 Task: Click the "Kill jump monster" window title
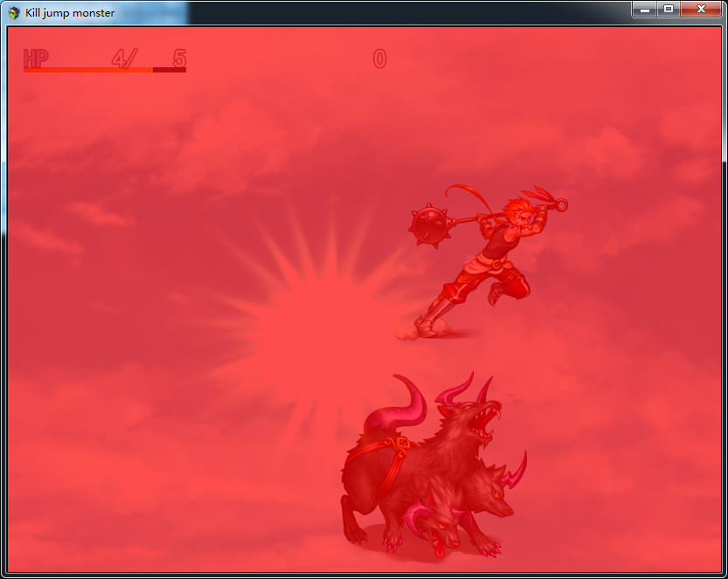pos(70,12)
